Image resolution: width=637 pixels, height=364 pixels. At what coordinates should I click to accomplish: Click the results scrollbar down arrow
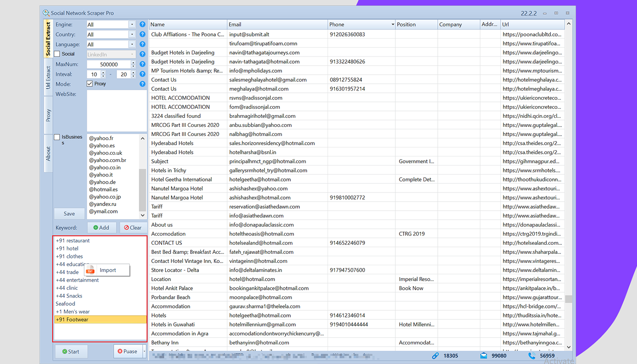[x=568, y=347]
